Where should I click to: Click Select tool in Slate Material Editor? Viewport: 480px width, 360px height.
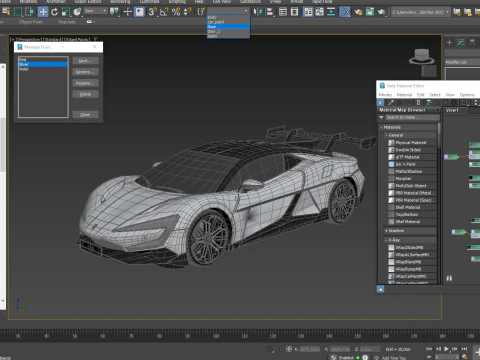(381, 103)
